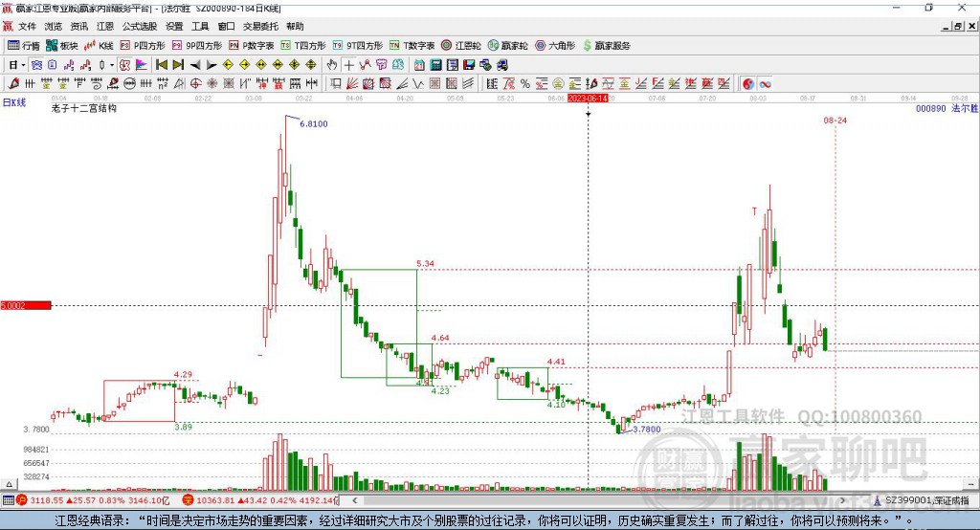Click the 6.8100 peak price label
980x530 pixels.
(x=313, y=123)
